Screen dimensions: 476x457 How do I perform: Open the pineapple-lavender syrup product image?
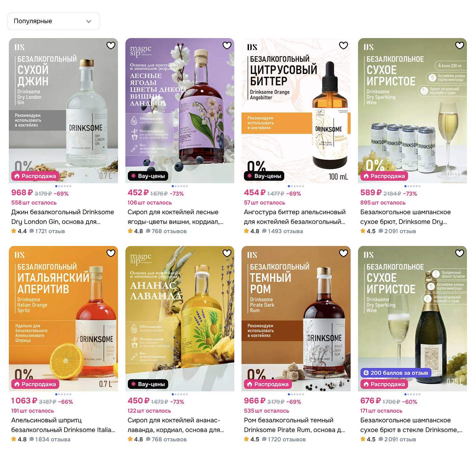[180, 319]
